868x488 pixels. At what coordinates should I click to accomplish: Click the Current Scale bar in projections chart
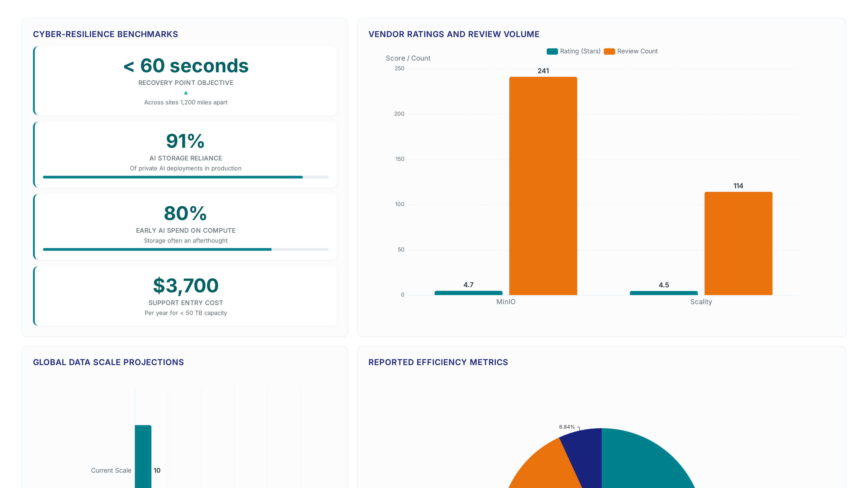(x=143, y=456)
